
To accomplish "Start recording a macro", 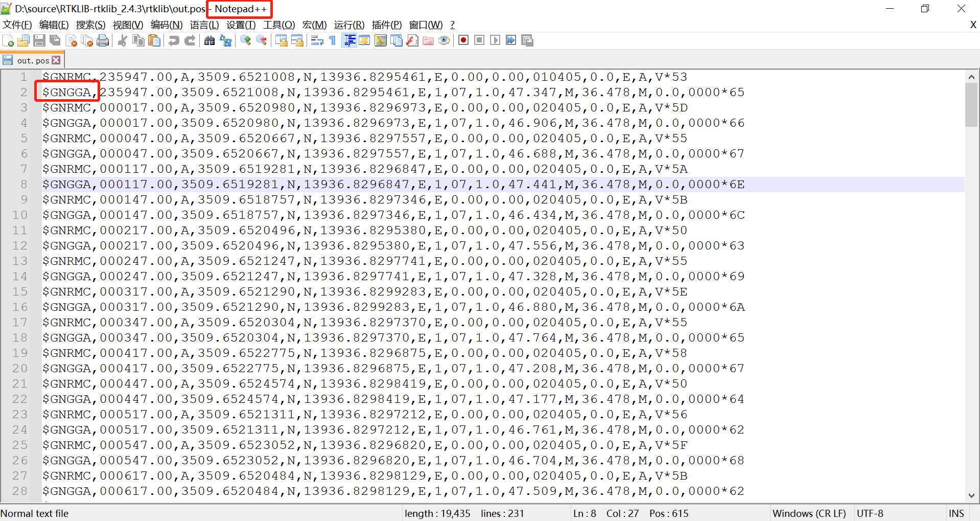I will 463,40.
